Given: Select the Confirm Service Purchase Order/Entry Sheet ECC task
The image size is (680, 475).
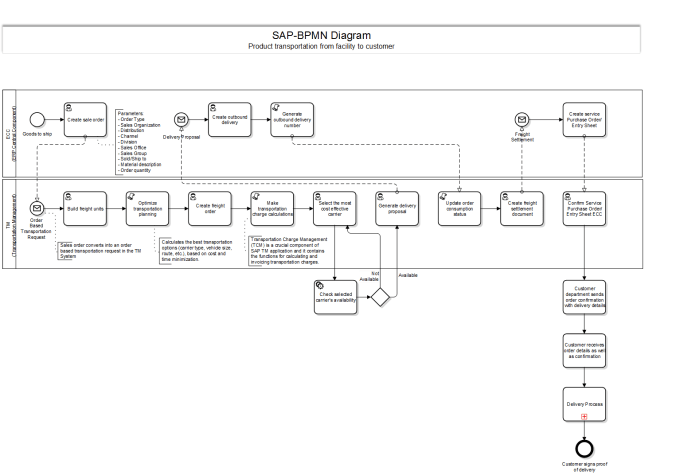Looking at the screenshot, I should coord(584,209).
